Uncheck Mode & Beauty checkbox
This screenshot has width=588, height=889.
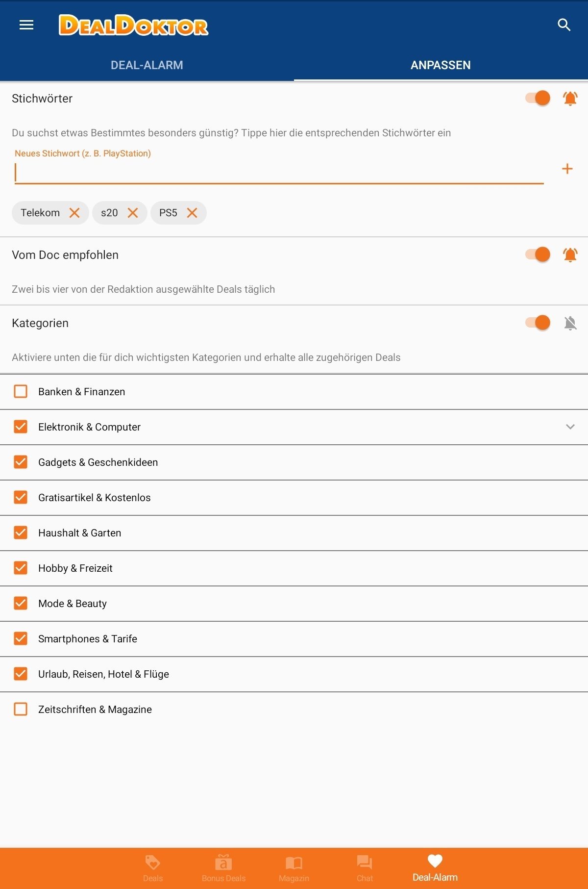21,603
